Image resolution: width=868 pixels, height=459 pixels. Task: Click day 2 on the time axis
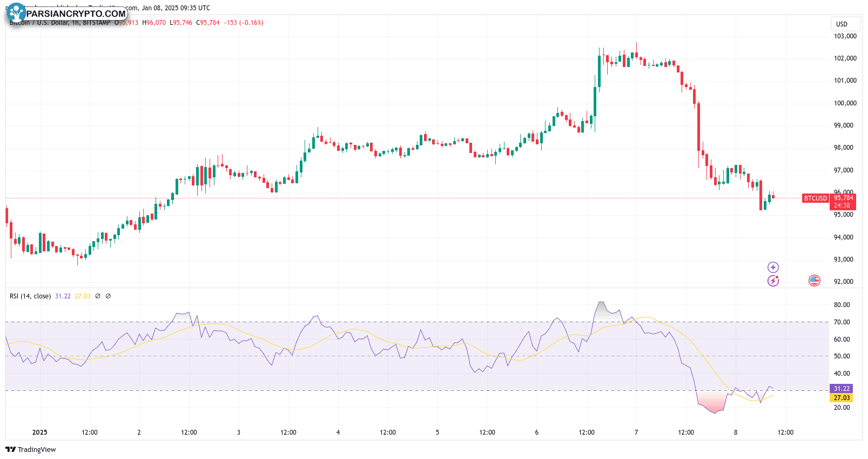(x=139, y=433)
